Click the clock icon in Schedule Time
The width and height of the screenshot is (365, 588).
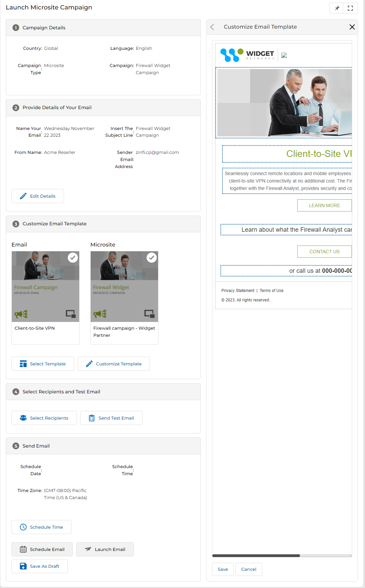(23, 527)
